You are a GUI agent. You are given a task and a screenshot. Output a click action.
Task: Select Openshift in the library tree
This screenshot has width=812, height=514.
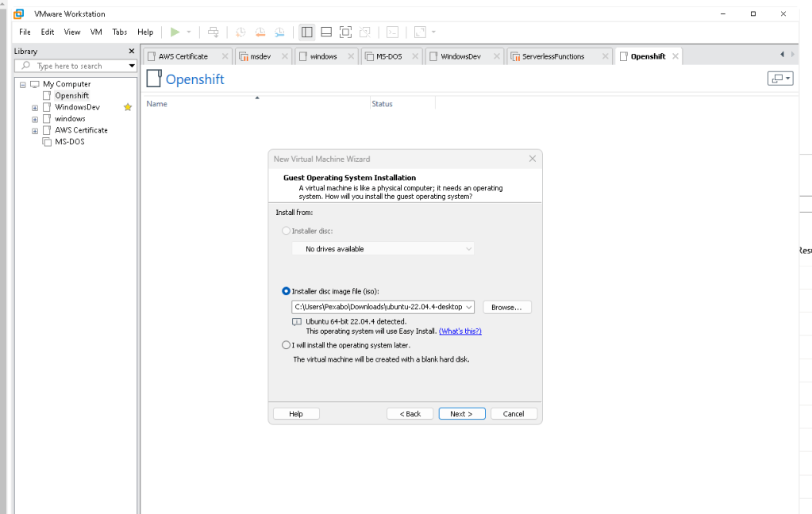point(72,95)
